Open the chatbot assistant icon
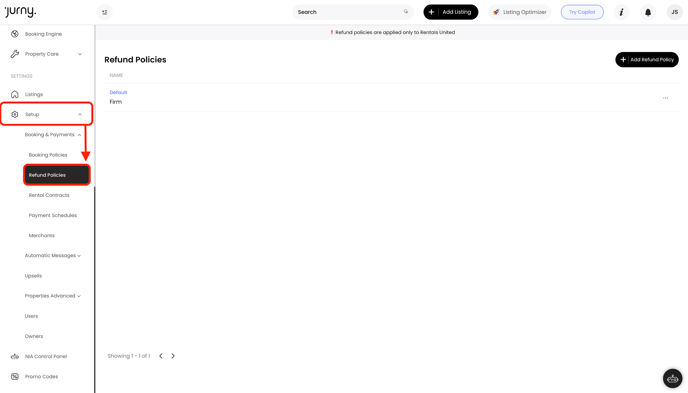Viewport: 688px width, 393px height. click(672, 379)
